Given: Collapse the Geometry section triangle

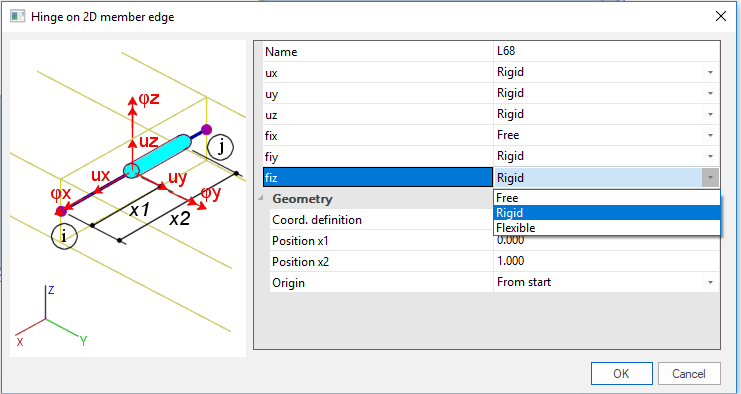Looking at the screenshot, I should [x=261, y=199].
